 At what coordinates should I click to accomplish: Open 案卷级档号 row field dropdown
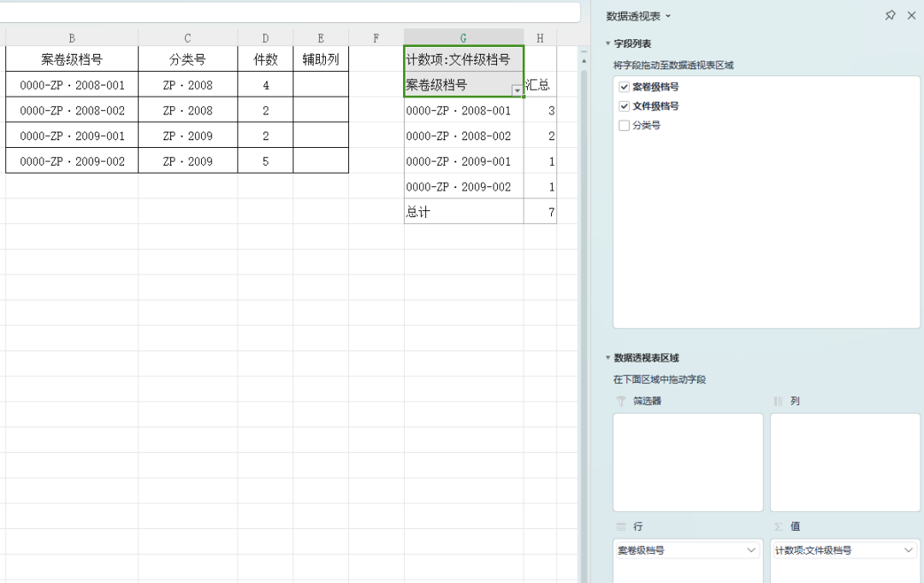(751, 550)
